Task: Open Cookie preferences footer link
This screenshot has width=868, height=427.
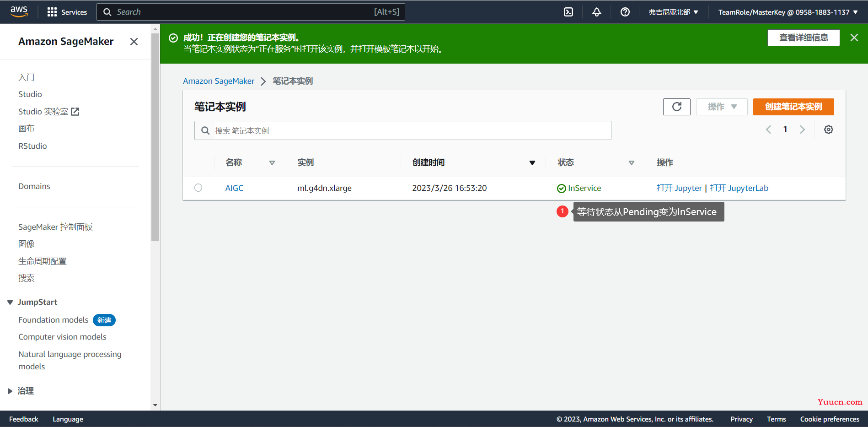Action: coord(830,419)
